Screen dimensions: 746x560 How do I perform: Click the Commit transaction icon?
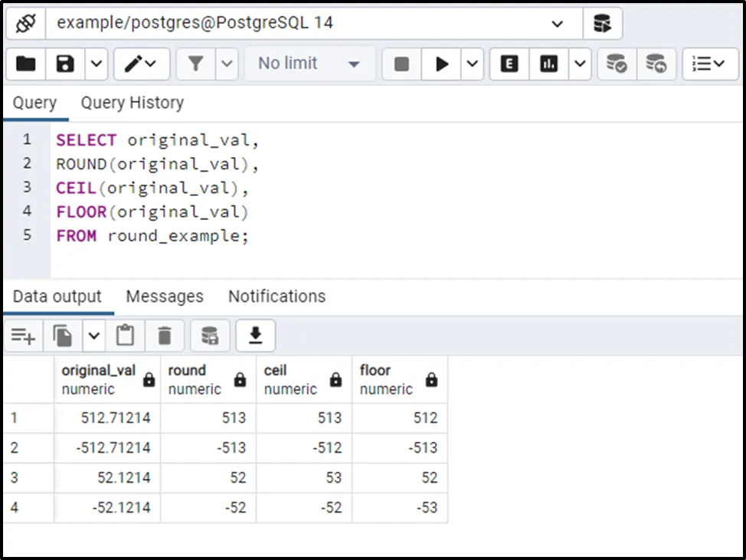click(617, 64)
